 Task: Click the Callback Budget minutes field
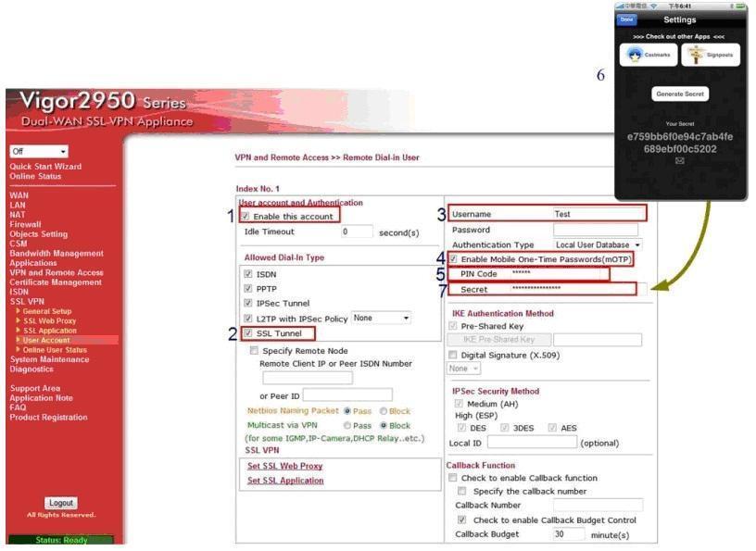(x=569, y=534)
